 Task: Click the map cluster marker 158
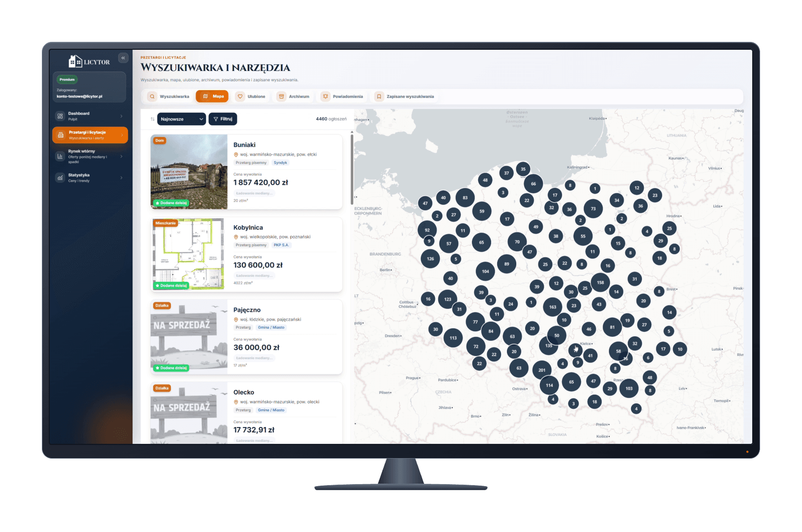pos(601,283)
